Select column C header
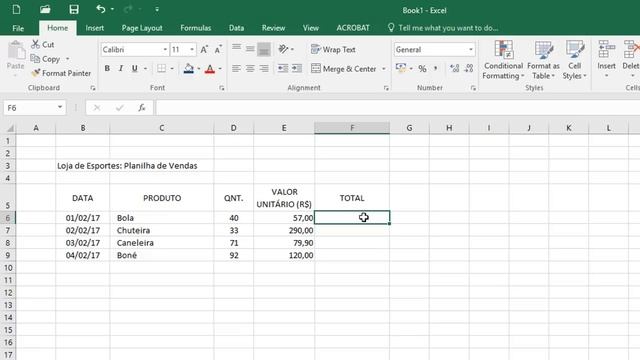 (x=162, y=128)
